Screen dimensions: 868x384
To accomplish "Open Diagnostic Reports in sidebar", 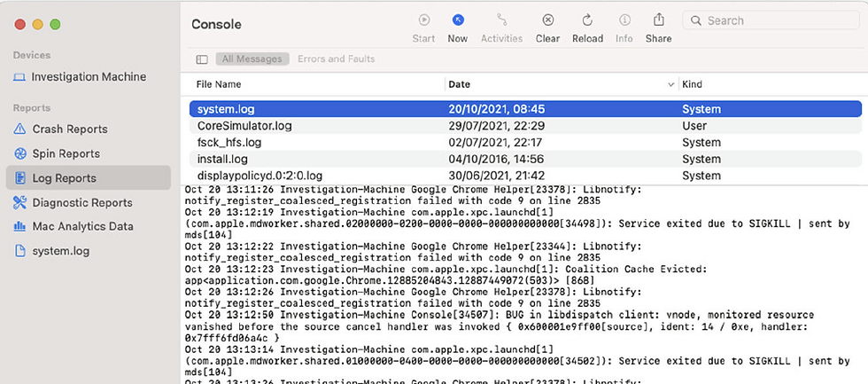I will (x=82, y=202).
